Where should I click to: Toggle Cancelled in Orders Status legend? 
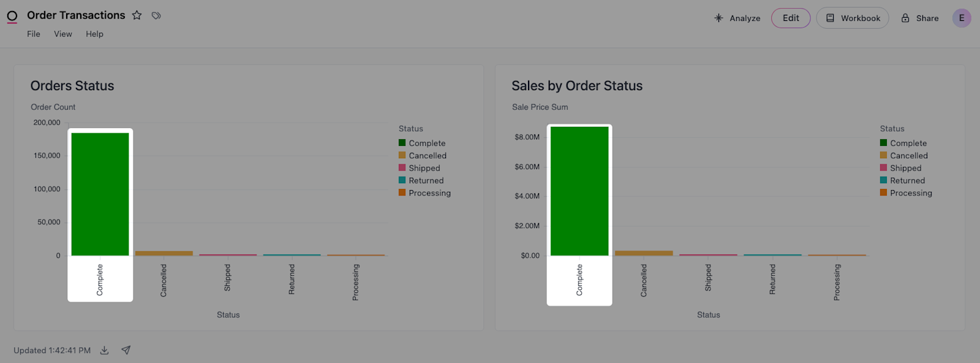click(427, 156)
